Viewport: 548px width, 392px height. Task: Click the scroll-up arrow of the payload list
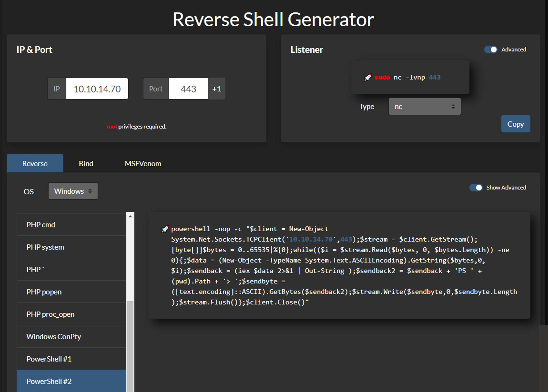[130, 216]
